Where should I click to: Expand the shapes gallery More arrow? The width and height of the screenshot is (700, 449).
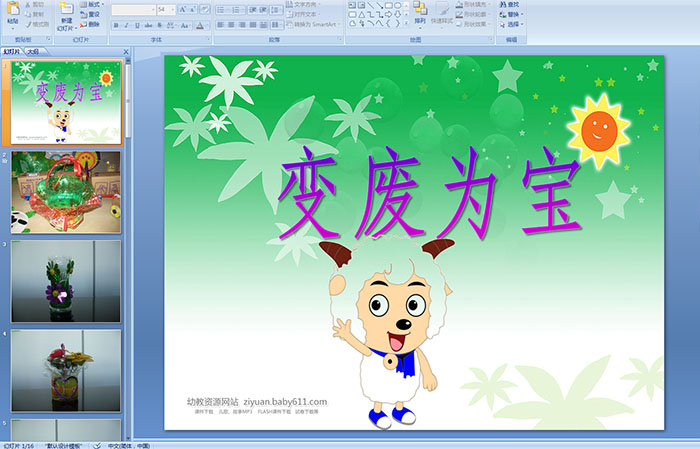406,24
